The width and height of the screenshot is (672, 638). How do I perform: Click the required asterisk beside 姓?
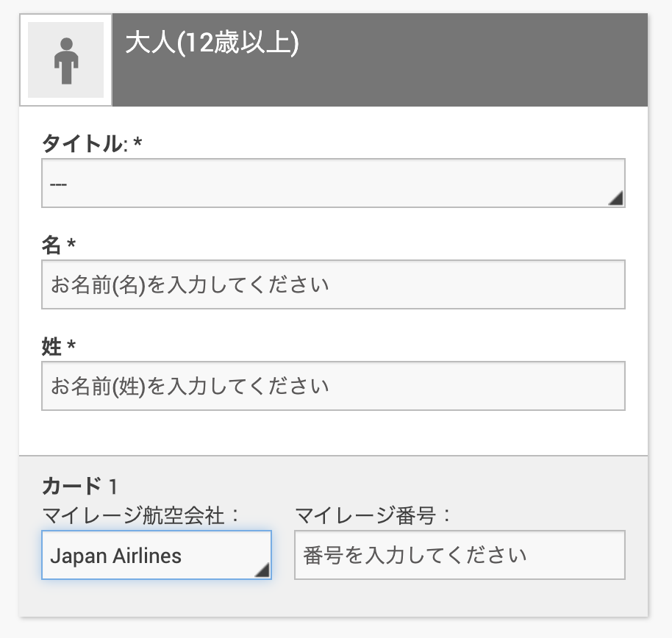71,347
